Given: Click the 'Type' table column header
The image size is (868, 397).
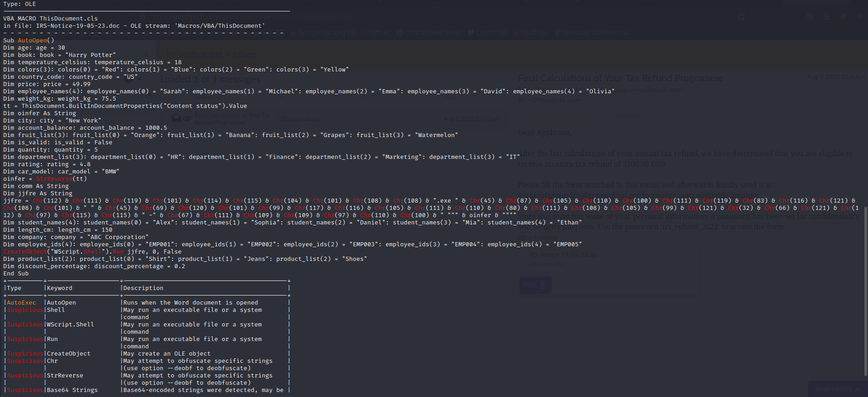Looking at the screenshot, I should 14,288.
